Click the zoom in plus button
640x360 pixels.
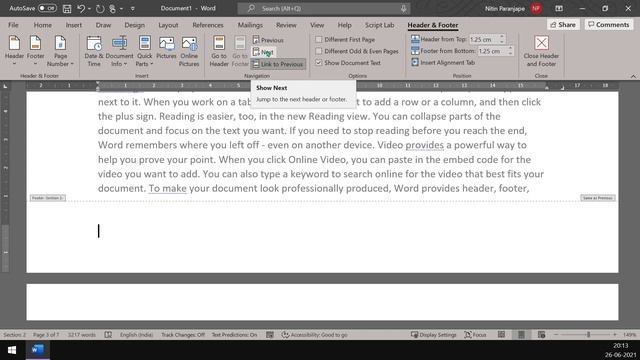pos(615,335)
